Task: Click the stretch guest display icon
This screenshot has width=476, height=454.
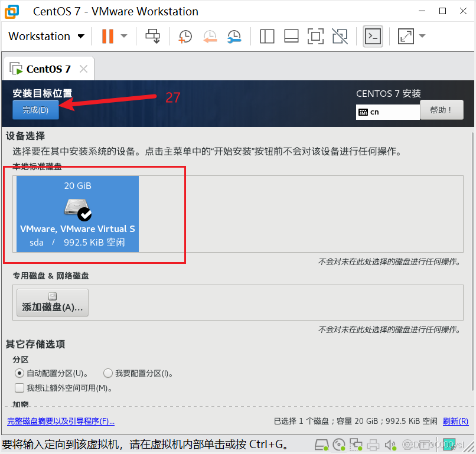Action: [406, 37]
